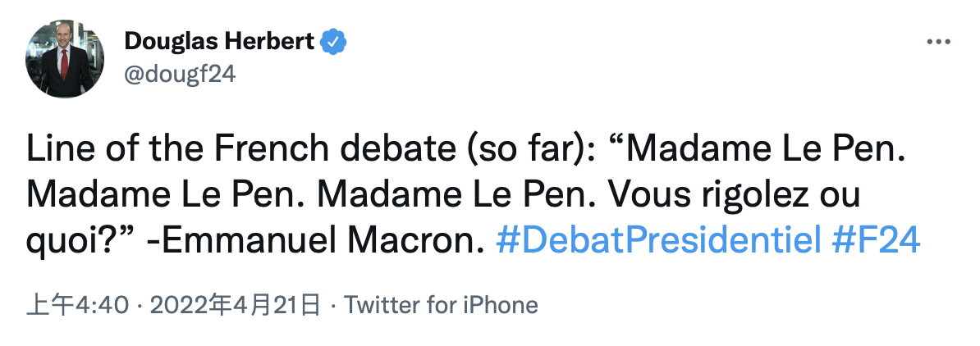Click the blue verified badge
The height and width of the screenshot is (346, 980).
[x=332, y=41]
